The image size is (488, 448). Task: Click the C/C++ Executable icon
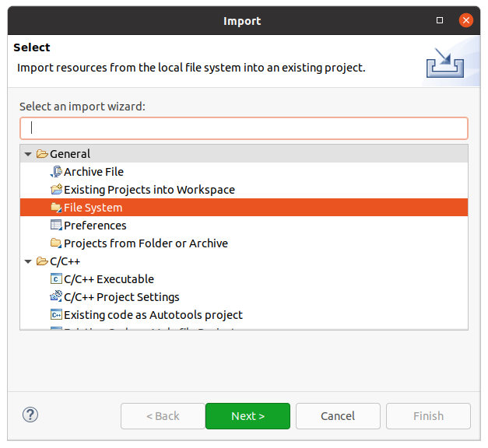[x=56, y=279]
